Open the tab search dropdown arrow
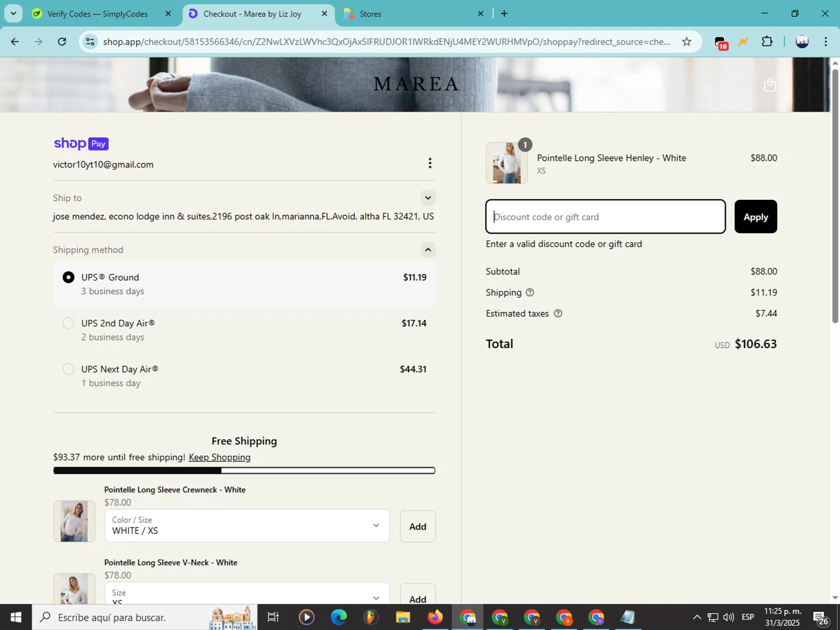840x630 pixels. 13,13
